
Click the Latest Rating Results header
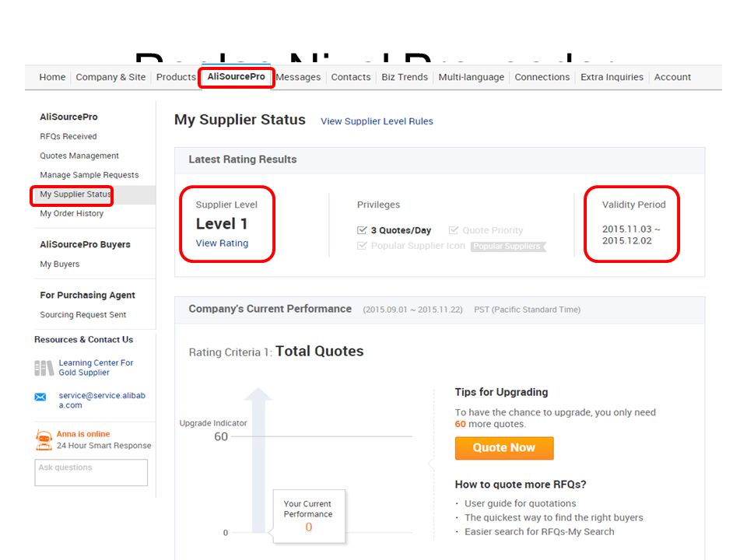[x=243, y=159]
